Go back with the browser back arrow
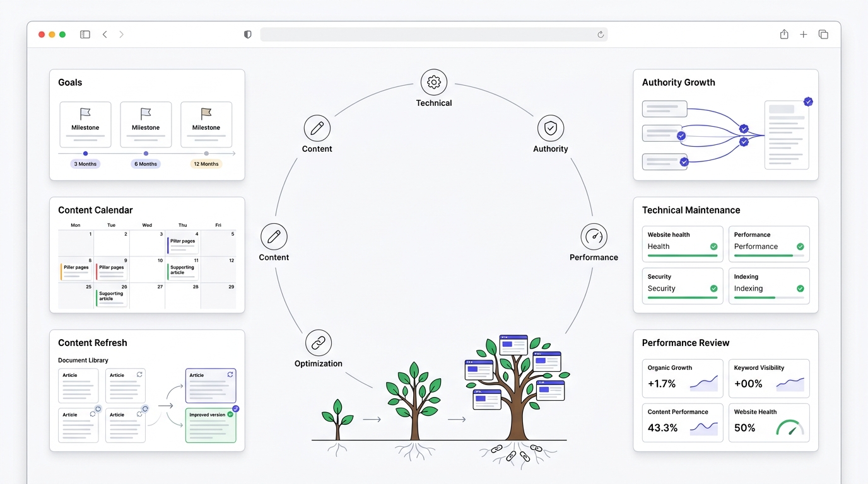This screenshot has width=868, height=484. point(105,35)
